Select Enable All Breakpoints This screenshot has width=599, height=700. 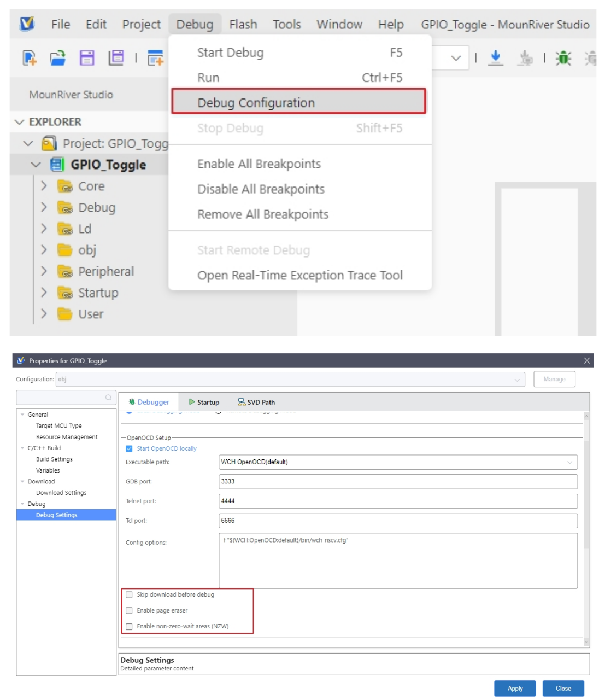coord(300,164)
